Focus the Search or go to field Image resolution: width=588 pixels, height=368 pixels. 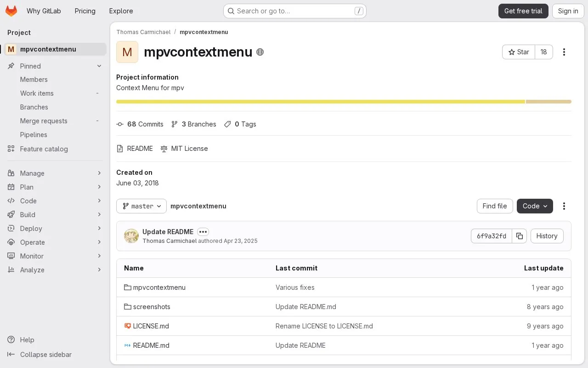coord(294,11)
